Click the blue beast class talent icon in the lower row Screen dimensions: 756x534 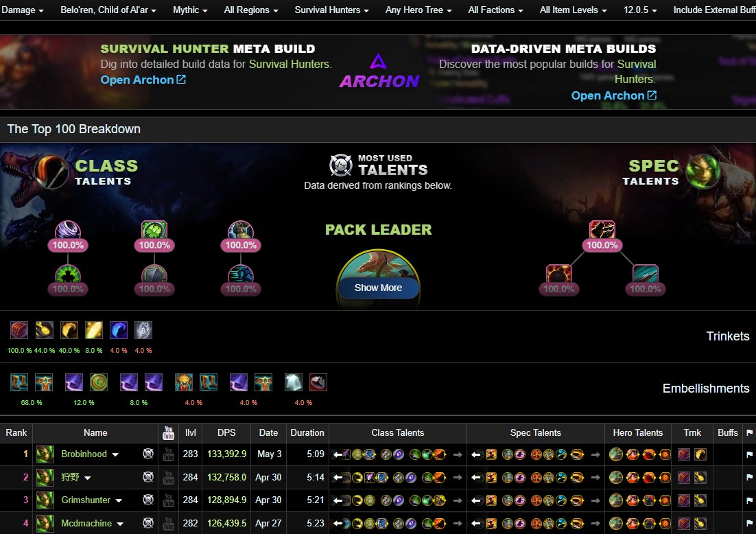(x=241, y=275)
